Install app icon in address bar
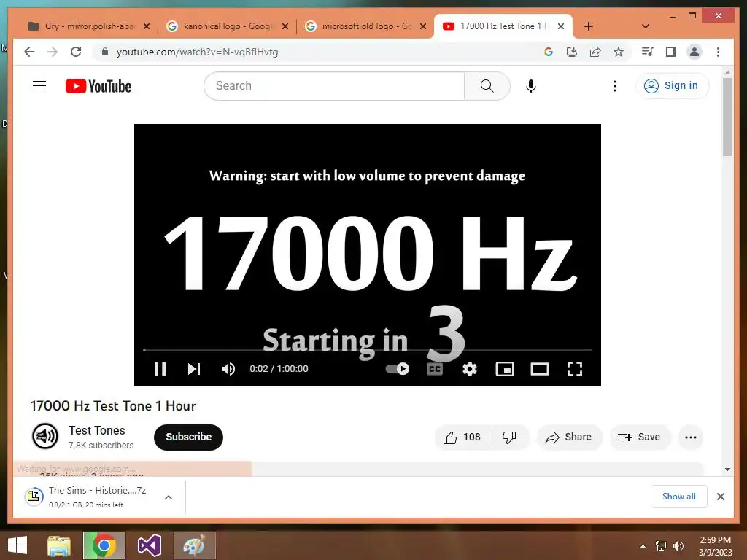Viewport: 747px width, 560px height. 572,52
